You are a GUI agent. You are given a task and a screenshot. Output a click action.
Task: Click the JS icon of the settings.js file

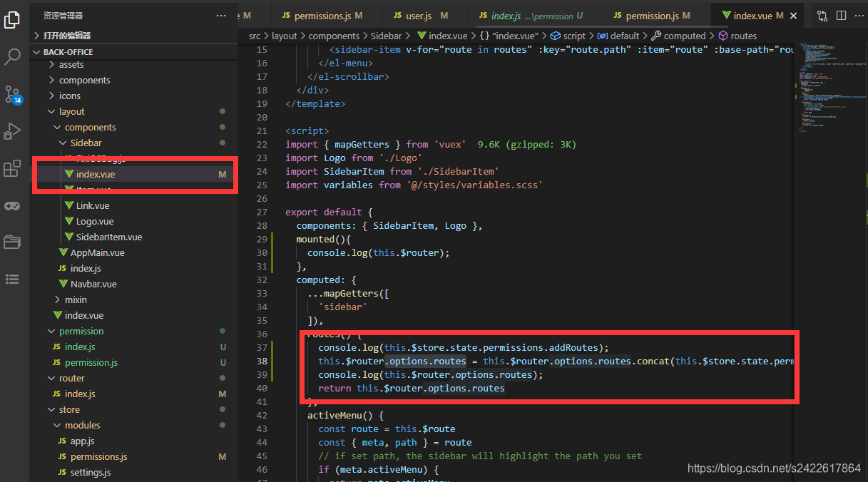63,472
